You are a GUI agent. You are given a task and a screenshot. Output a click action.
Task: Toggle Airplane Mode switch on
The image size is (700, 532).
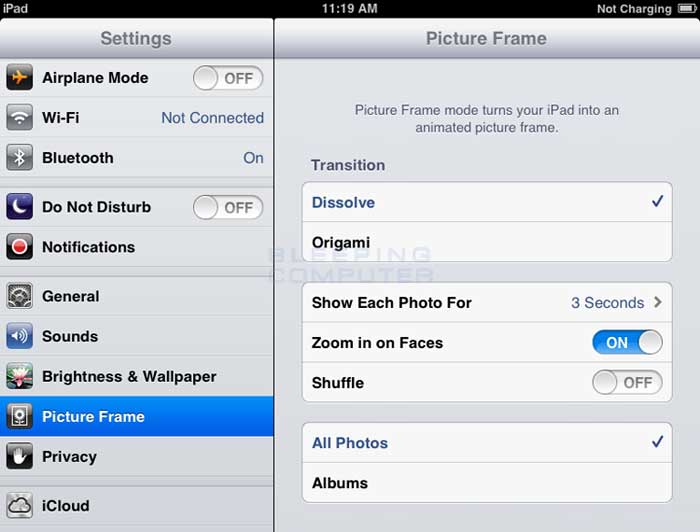tap(228, 78)
